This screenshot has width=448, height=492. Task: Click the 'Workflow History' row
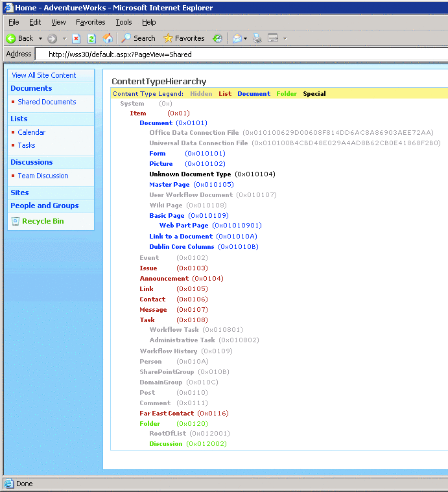pos(186,351)
